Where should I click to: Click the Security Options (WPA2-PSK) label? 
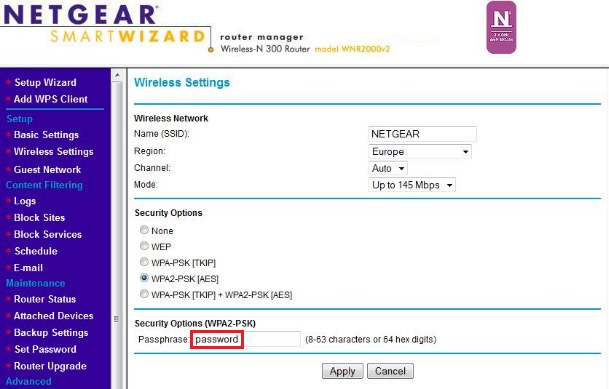click(x=195, y=323)
